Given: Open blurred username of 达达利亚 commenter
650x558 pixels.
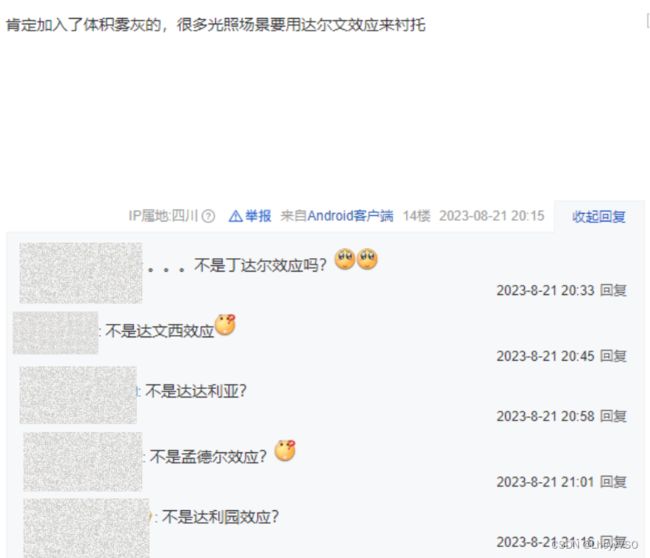Looking at the screenshot, I should (x=78, y=395).
